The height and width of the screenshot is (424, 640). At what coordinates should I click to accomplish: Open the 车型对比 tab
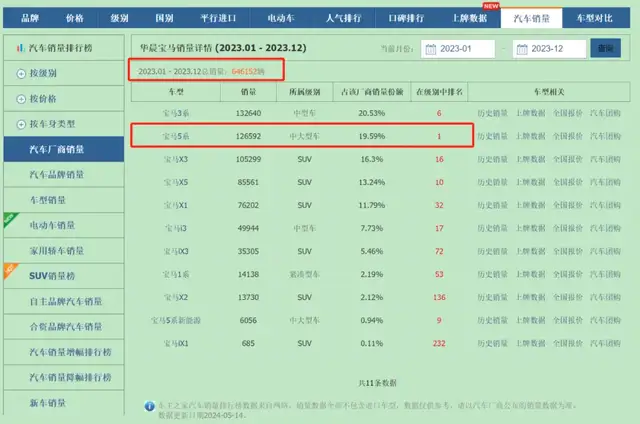click(x=595, y=18)
